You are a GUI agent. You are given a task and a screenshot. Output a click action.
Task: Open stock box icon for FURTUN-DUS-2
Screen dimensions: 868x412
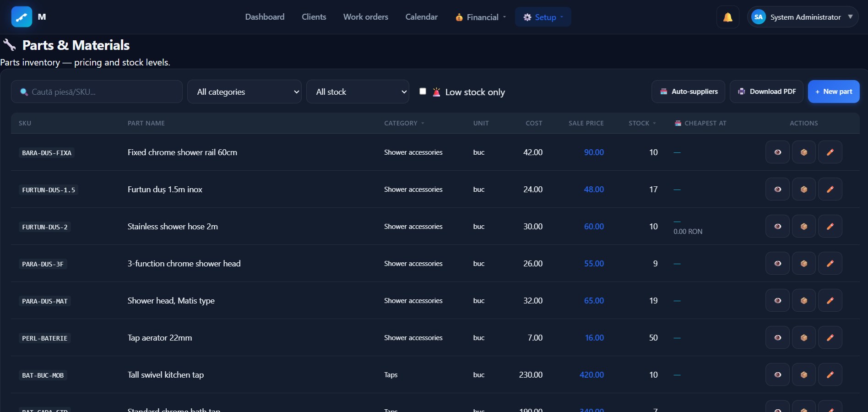[803, 226]
